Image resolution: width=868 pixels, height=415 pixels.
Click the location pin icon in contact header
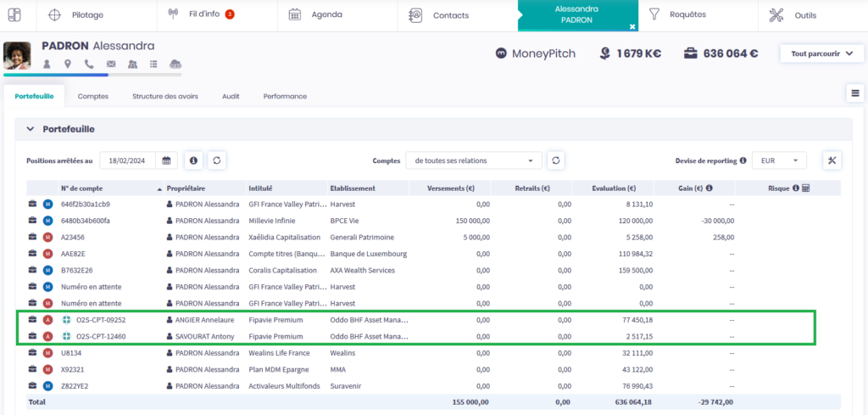coord(68,64)
